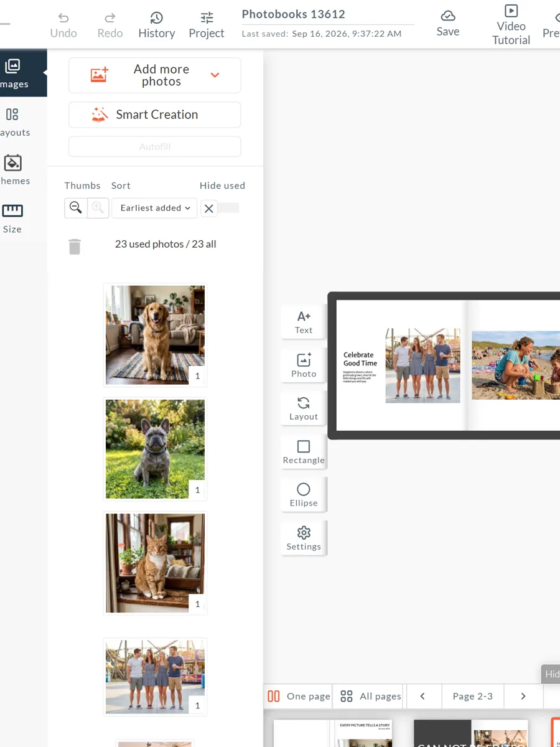Switch to All pages view
Image resolution: width=560 pixels, height=747 pixels.
[x=371, y=696]
